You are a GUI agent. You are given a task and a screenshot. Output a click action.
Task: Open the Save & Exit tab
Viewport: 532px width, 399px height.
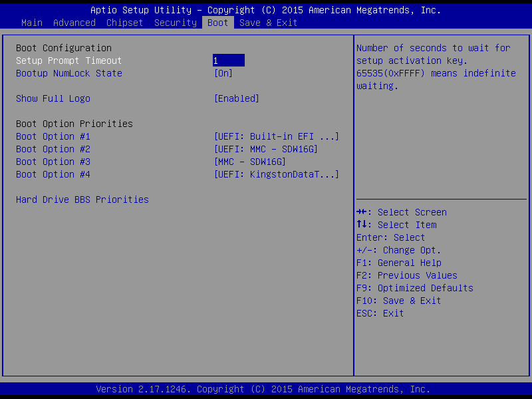[x=269, y=23]
